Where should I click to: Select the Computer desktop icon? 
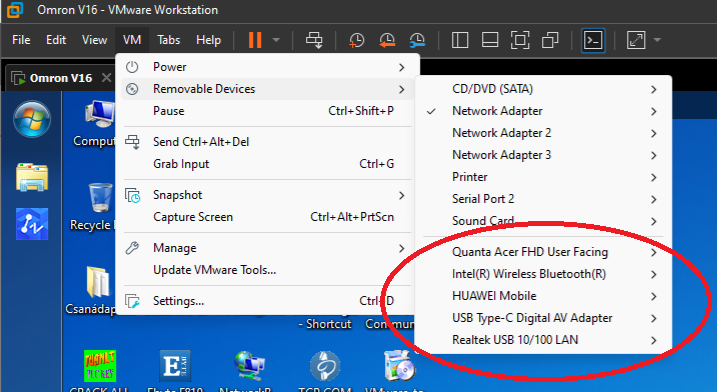96,124
